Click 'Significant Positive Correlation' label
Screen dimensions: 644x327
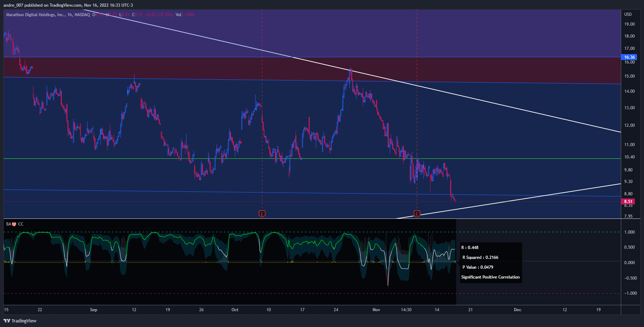490,277
